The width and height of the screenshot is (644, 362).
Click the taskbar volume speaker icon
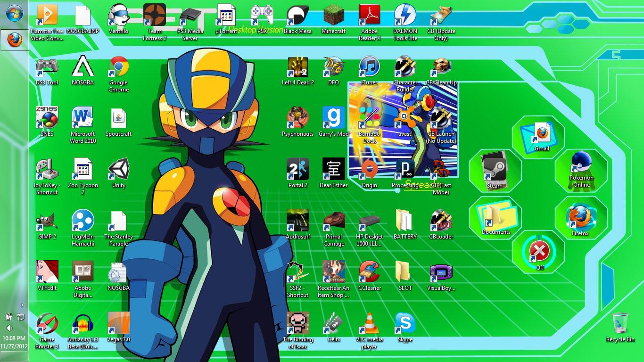point(9,328)
